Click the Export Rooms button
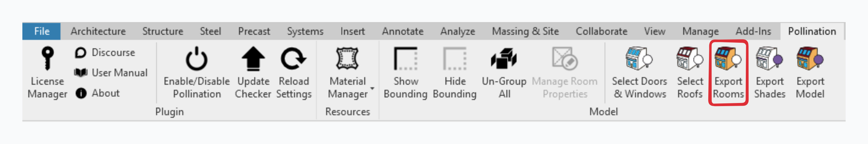 [728, 59]
